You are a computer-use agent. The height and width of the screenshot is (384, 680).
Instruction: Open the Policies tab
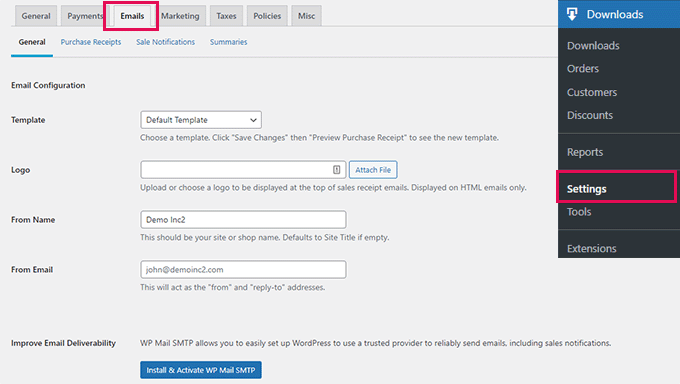[x=267, y=16]
